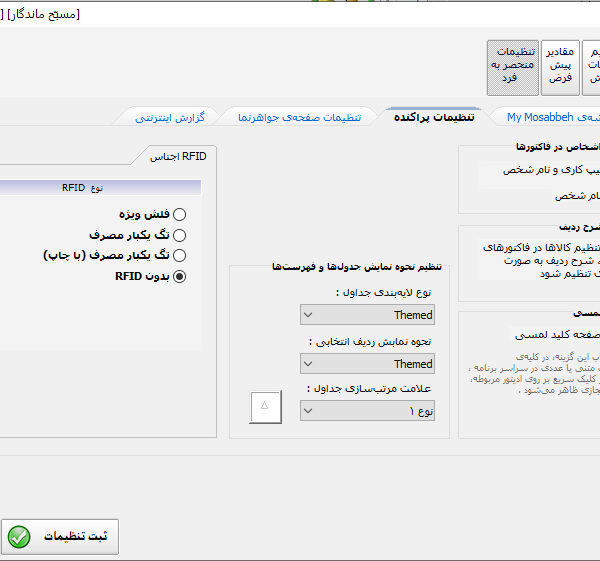Open the نوع لایه‌بندی جداول dropdown
Image resolution: width=600 pixels, height=561 pixels.
click(367, 315)
